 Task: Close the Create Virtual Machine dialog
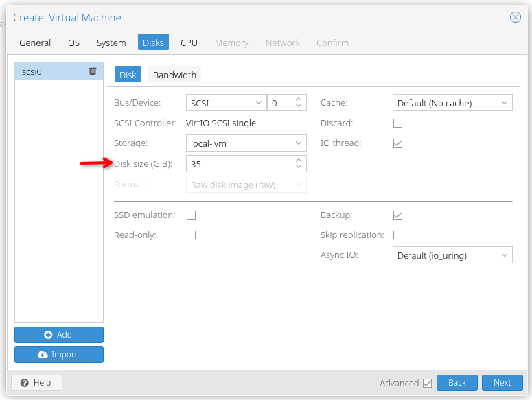click(515, 17)
